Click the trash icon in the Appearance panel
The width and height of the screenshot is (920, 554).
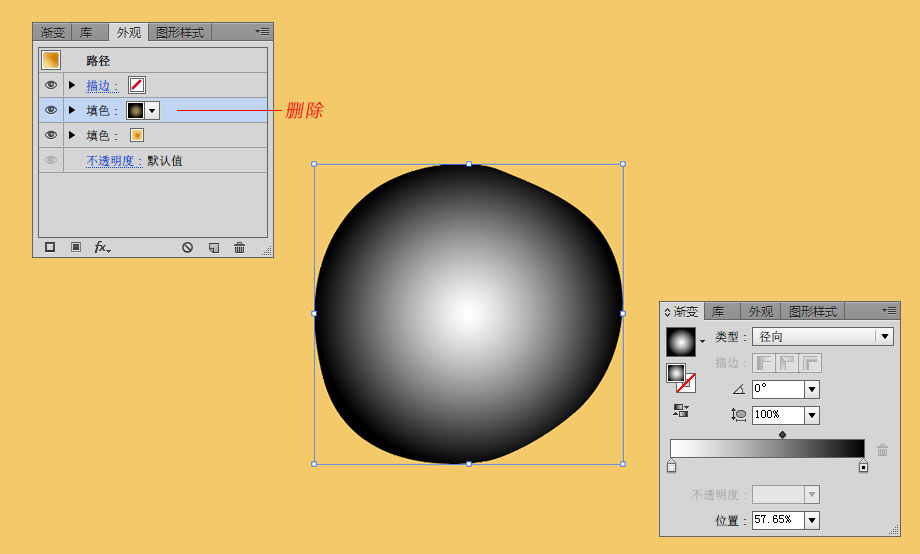point(239,248)
